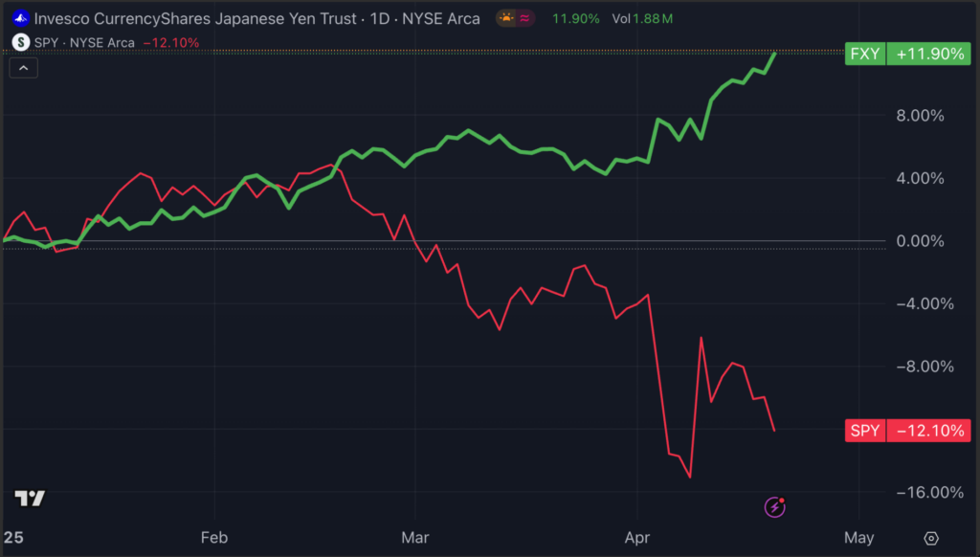The height and width of the screenshot is (557, 980).
Task: Click the green FXY +11.90% label swatch
Action: (864, 54)
